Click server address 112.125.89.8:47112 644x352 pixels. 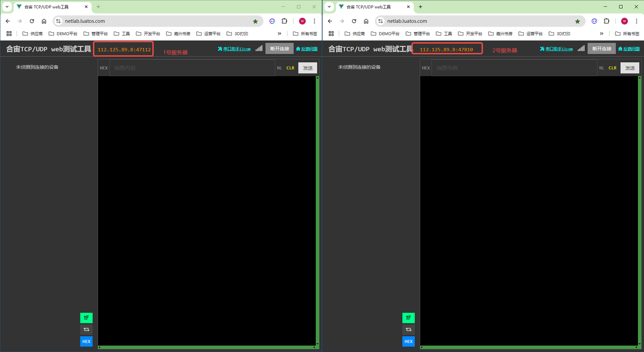point(124,50)
